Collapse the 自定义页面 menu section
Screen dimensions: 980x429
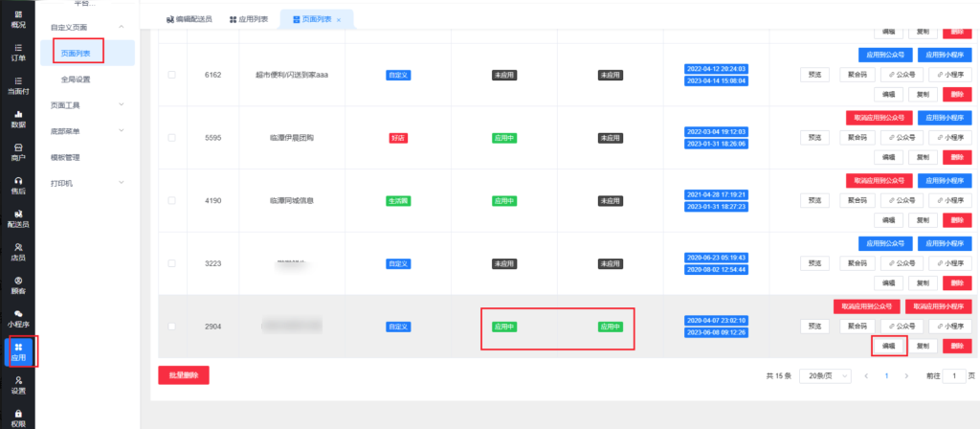pos(121,28)
